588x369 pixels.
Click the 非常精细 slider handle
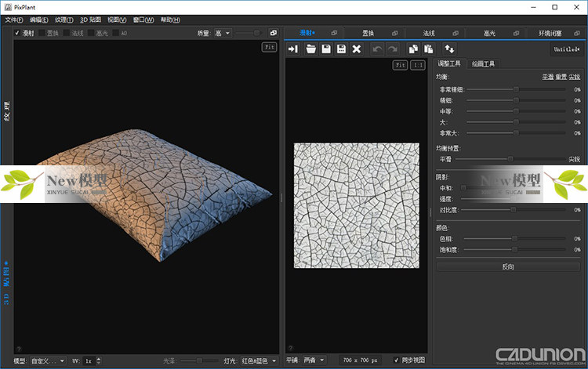(x=516, y=89)
